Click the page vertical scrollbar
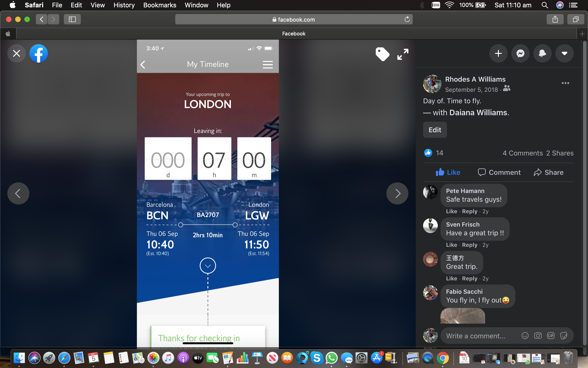 click(x=585, y=193)
